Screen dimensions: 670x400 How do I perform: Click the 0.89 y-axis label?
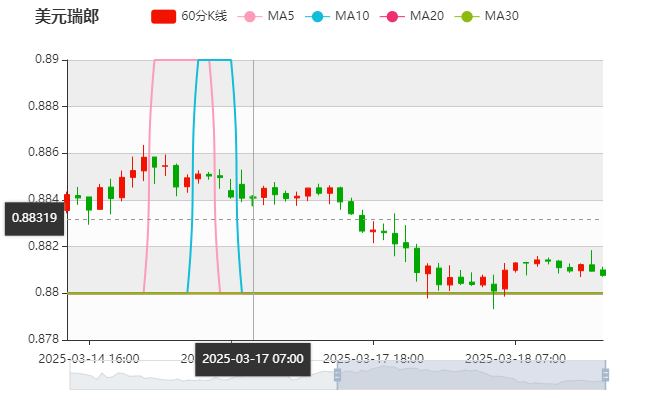tap(46, 59)
